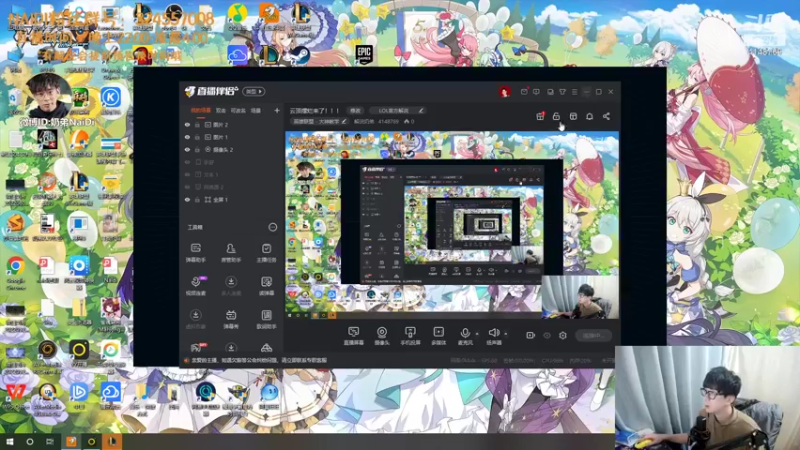Select the orange active scene tab
800x450 pixels.
click(201, 110)
